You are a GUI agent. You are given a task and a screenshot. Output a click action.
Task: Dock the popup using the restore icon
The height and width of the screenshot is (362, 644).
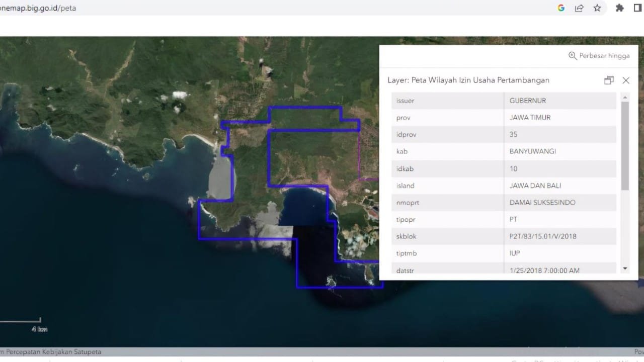coord(609,80)
